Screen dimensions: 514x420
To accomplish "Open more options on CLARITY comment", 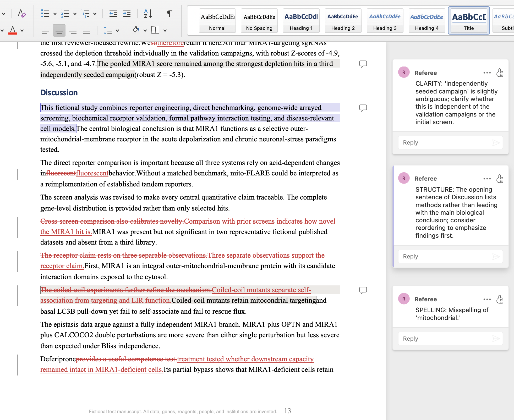I will [487, 73].
